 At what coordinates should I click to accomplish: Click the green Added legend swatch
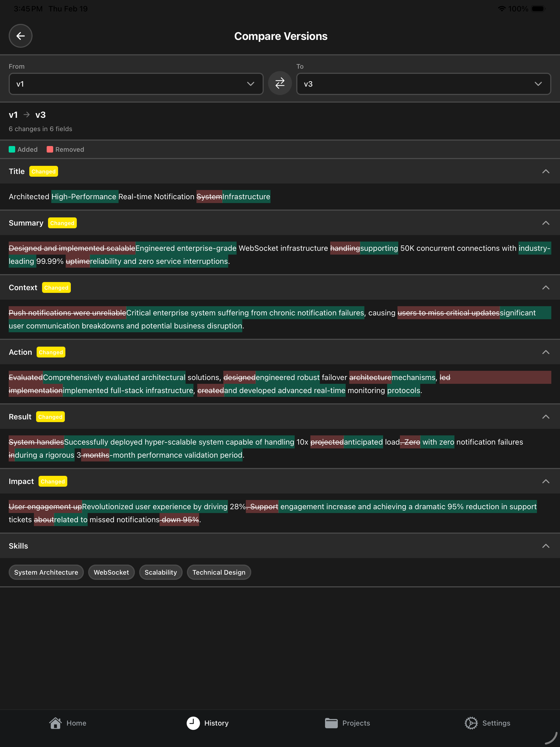[x=12, y=150]
